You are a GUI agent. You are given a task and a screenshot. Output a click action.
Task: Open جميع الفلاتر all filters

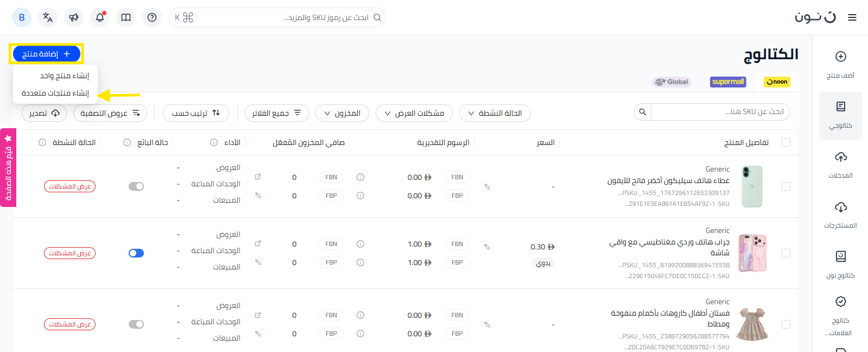pos(277,113)
